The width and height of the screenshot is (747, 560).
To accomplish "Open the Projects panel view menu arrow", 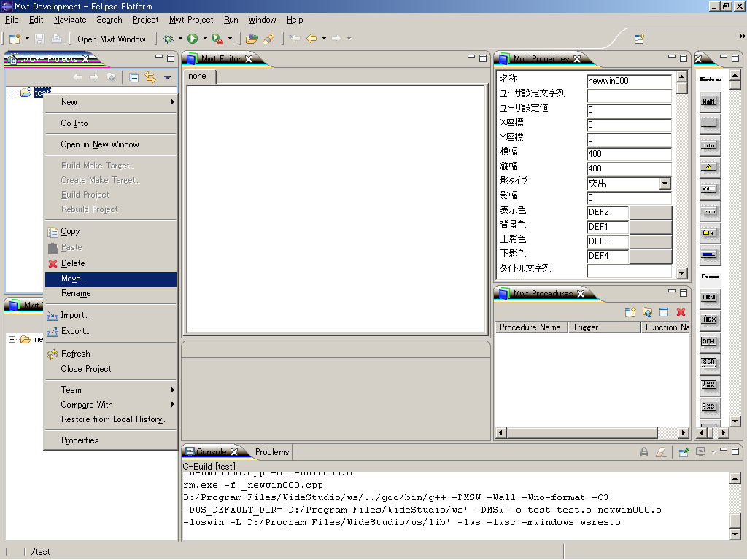I will tap(167, 77).
